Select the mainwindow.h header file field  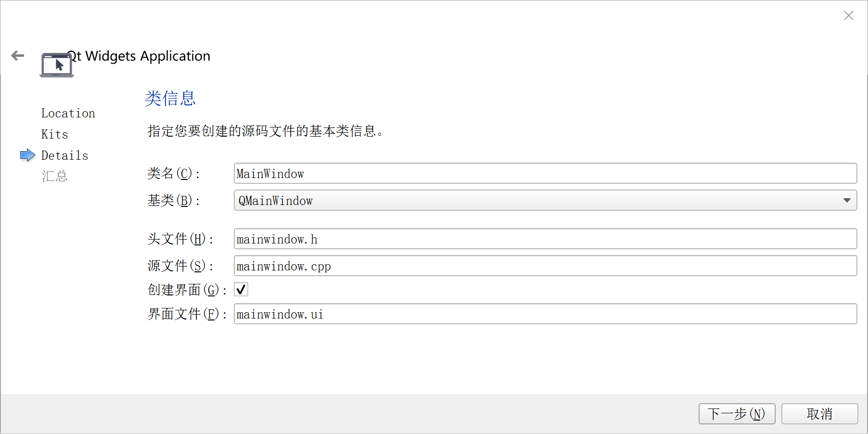(x=544, y=239)
